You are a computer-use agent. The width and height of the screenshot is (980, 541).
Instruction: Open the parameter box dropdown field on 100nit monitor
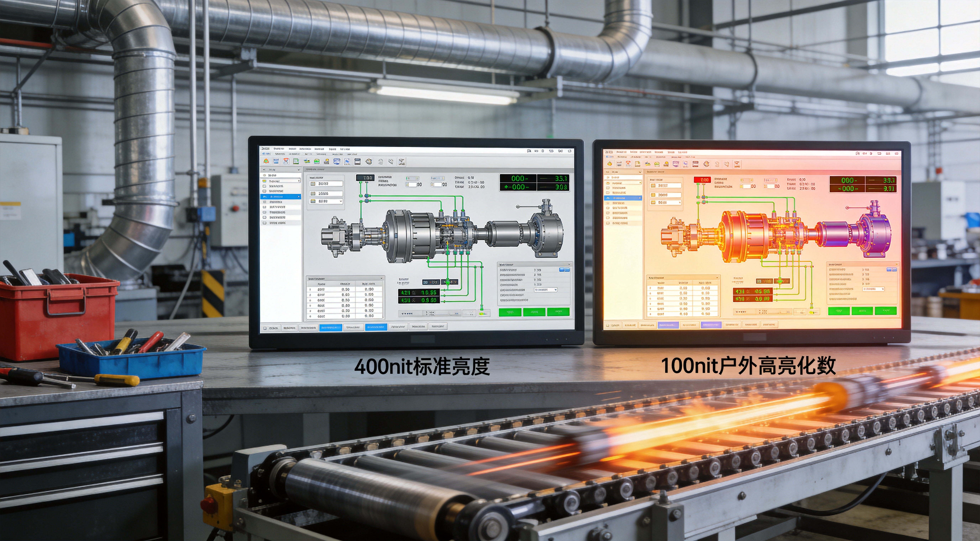[666, 203]
